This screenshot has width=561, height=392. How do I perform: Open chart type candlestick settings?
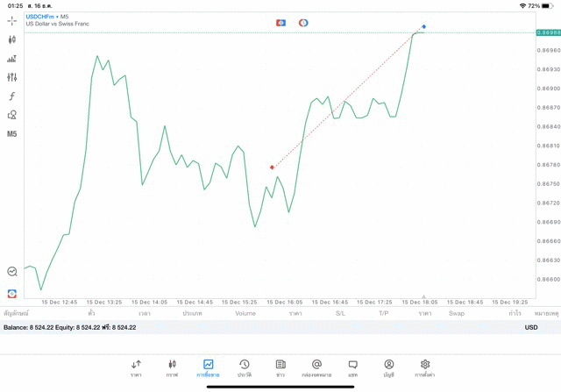tap(12, 39)
